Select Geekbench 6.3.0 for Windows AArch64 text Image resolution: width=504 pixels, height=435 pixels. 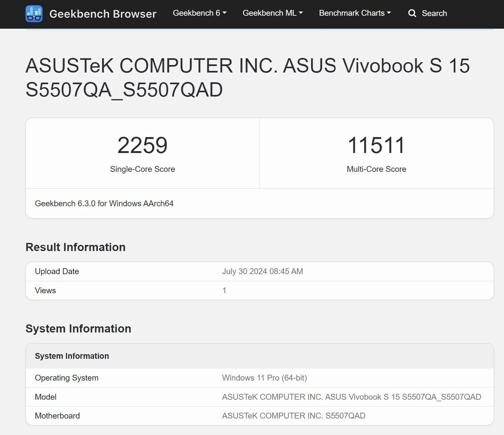pos(104,203)
